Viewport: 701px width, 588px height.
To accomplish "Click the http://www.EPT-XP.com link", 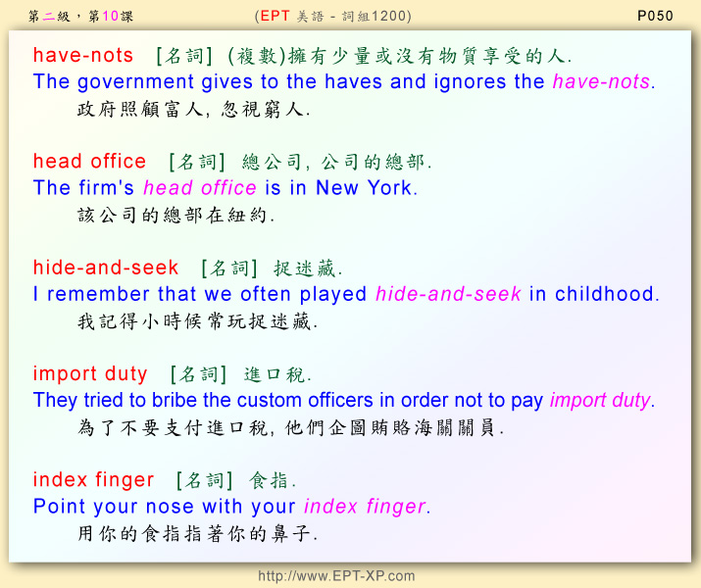I will tap(336, 576).
